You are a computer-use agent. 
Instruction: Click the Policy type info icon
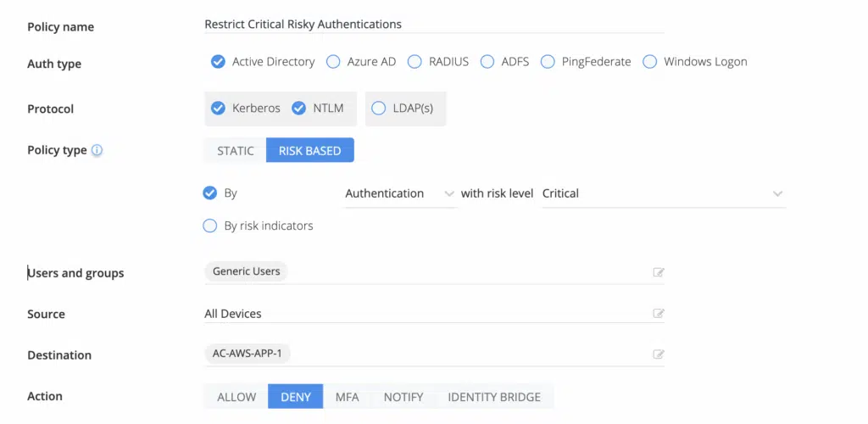click(x=97, y=151)
